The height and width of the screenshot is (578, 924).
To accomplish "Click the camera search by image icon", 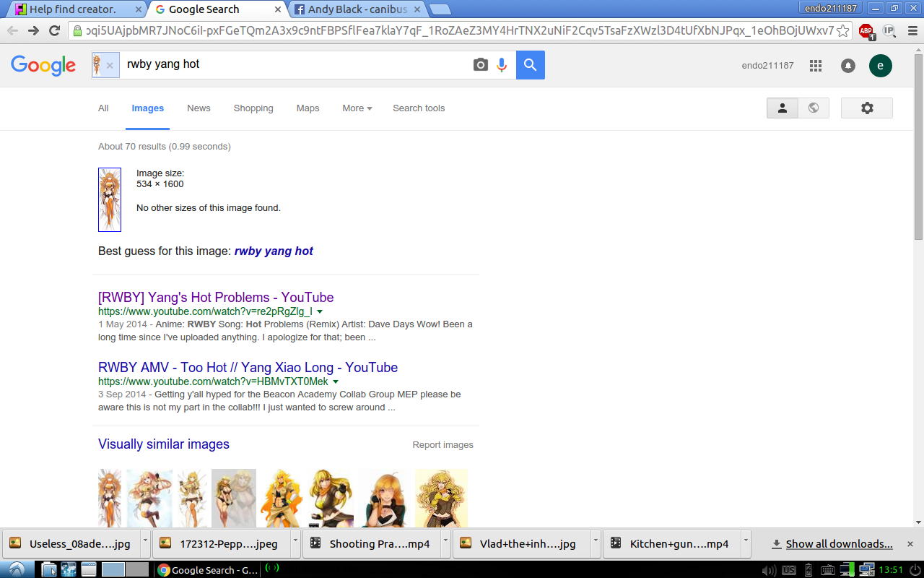I will tap(481, 65).
